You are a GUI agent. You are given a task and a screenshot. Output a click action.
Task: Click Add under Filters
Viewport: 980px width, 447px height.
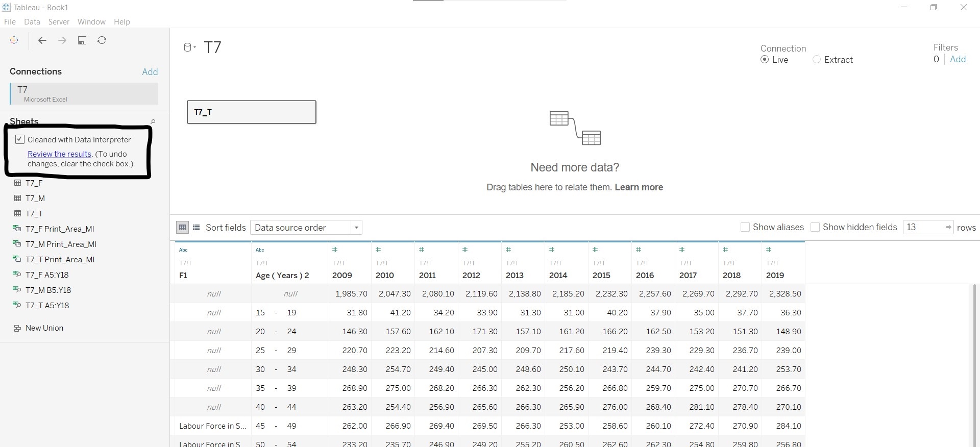[958, 59]
